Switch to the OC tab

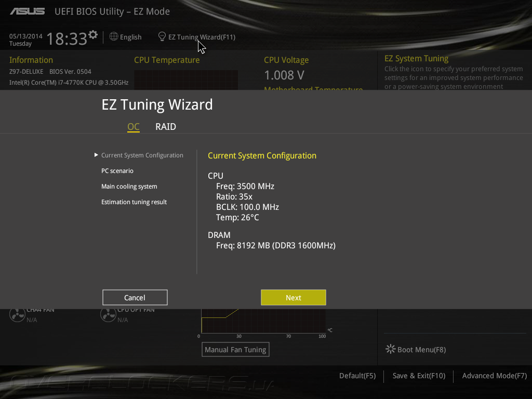pos(134,127)
